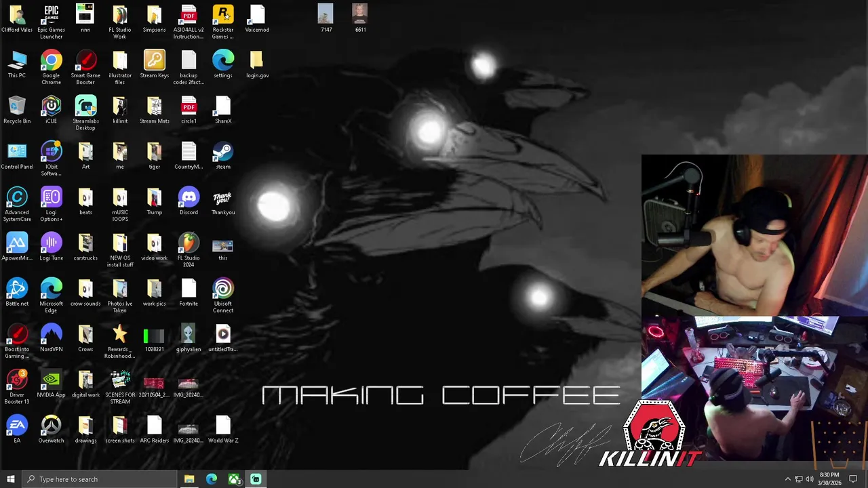Image resolution: width=868 pixels, height=488 pixels.
Task: Select the giphyalien image file
Action: click(x=189, y=338)
